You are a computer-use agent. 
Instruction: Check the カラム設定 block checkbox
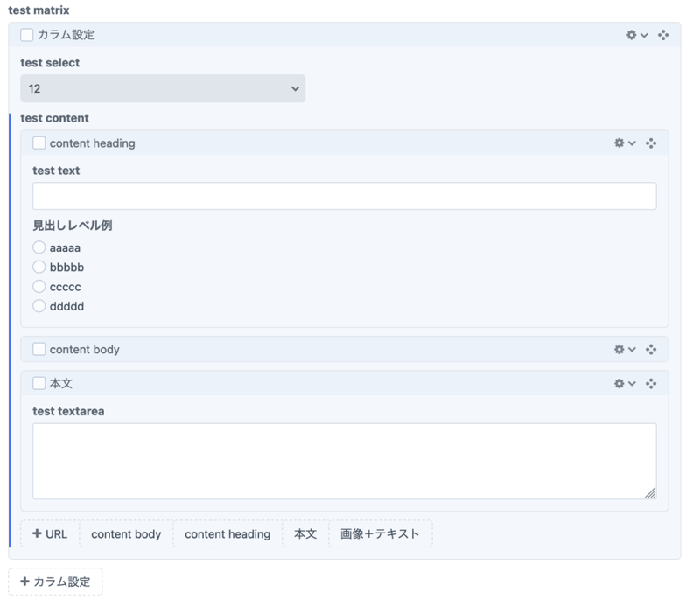pos(27,35)
